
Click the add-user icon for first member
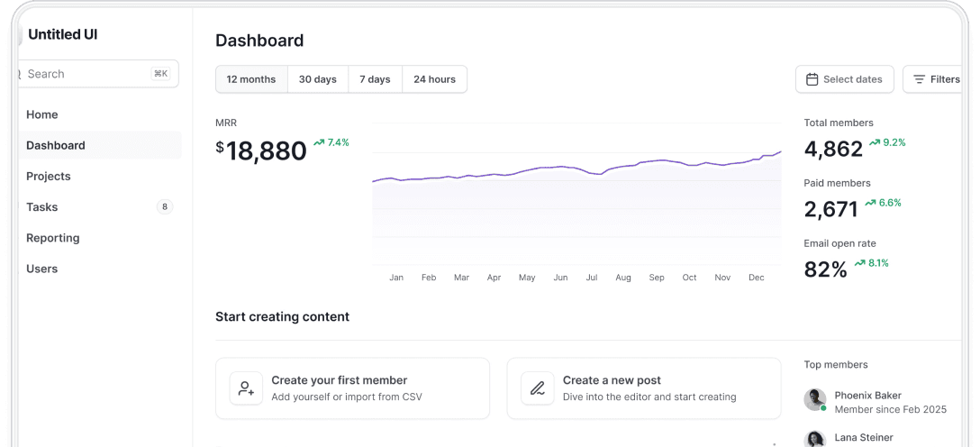point(246,388)
